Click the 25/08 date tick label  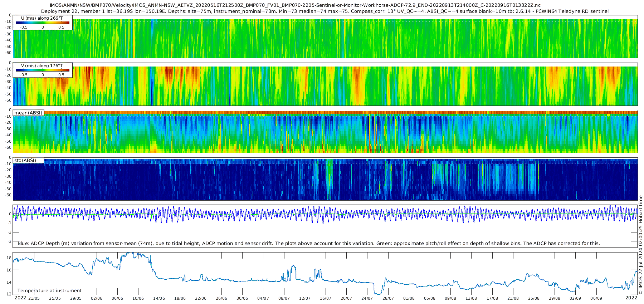[x=534, y=298]
